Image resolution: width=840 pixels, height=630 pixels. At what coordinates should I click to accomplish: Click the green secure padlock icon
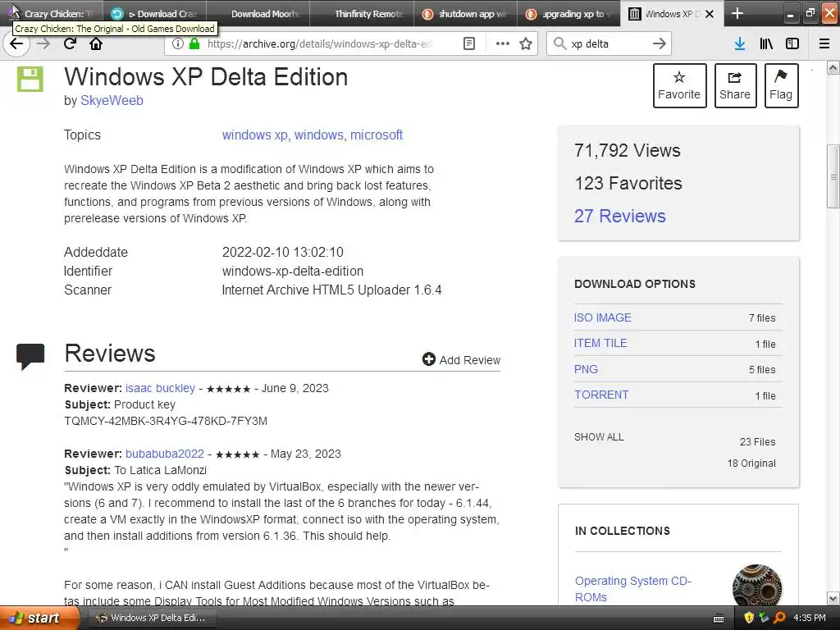(194, 44)
